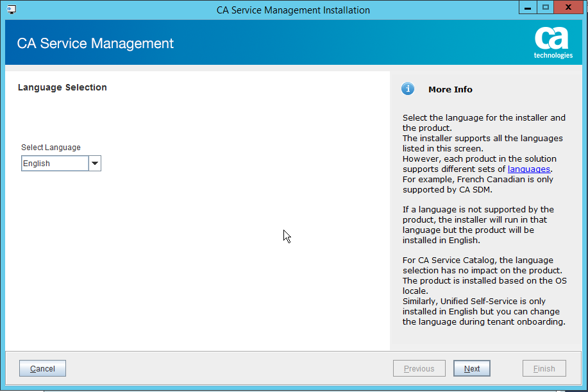Open the list showing English language option
Image resolution: width=588 pixels, height=392 pixels.
[x=95, y=163]
